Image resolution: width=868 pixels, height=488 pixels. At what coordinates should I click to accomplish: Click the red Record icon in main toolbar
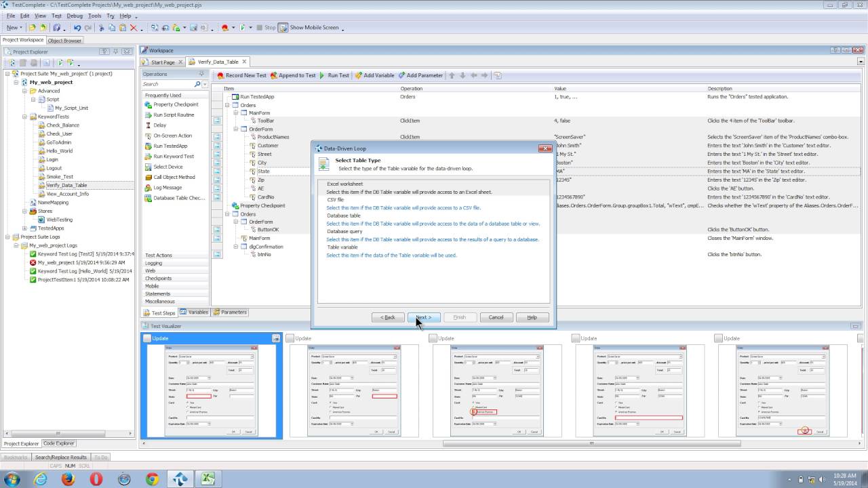point(225,28)
